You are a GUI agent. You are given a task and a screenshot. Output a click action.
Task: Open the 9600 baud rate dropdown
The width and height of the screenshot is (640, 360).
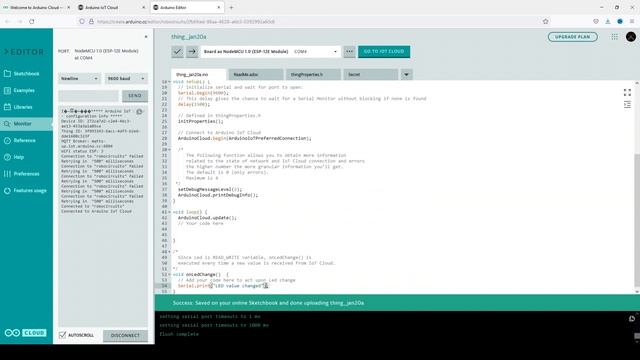pos(126,78)
